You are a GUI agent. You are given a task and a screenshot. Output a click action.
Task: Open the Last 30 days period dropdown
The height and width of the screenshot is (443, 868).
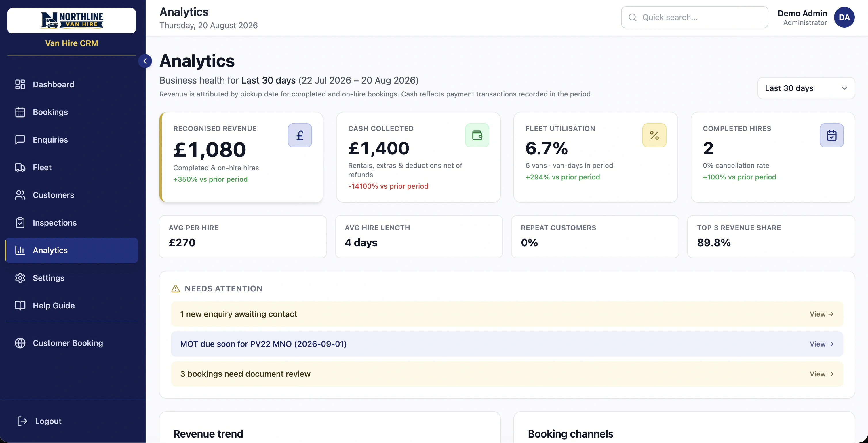tap(806, 88)
